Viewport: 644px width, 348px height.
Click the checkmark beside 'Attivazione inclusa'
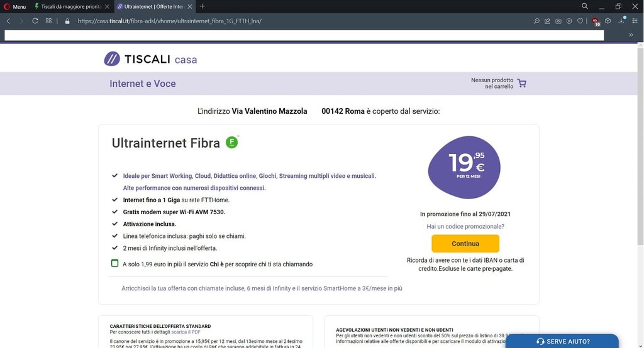114,224
